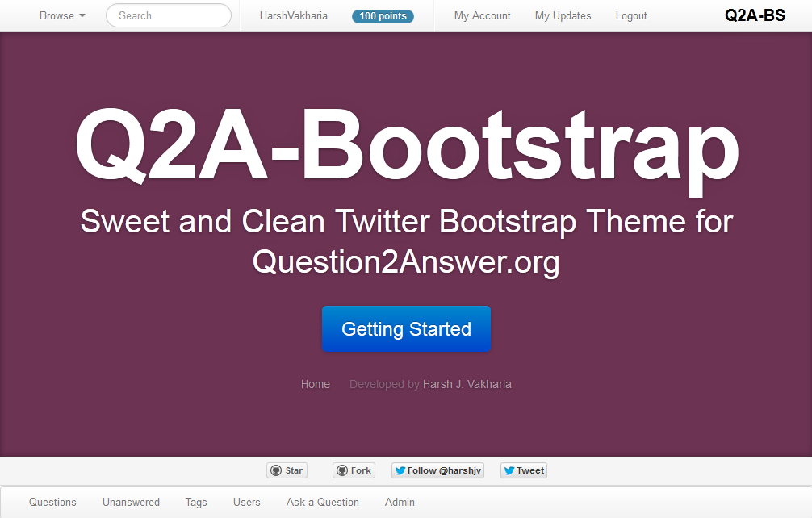Viewport: 812px width, 518px height.
Task: View the Users tab
Action: point(246,502)
